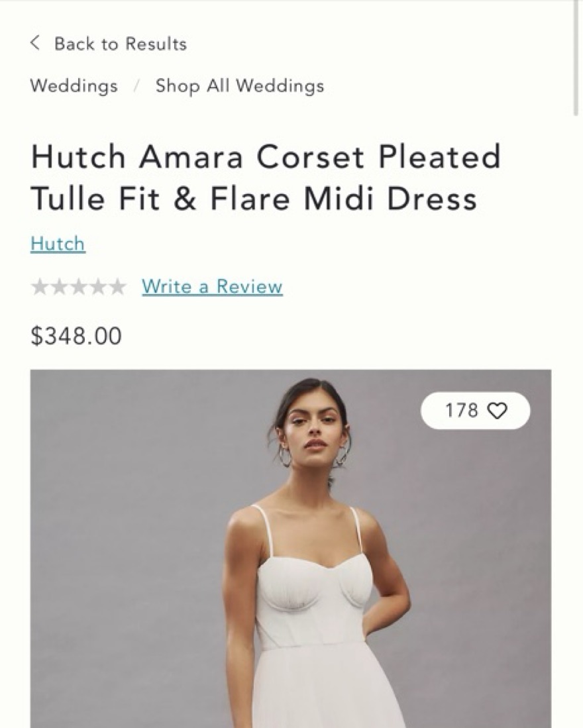Select the second rating star

[59, 287]
